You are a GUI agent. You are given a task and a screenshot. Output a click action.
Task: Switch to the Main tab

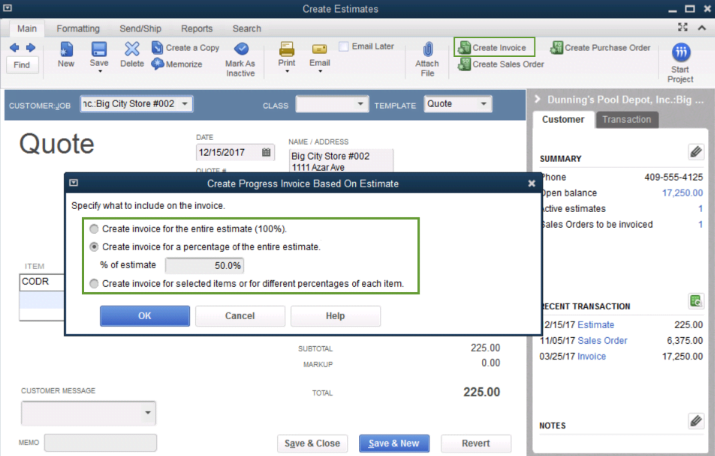[x=27, y=28]
